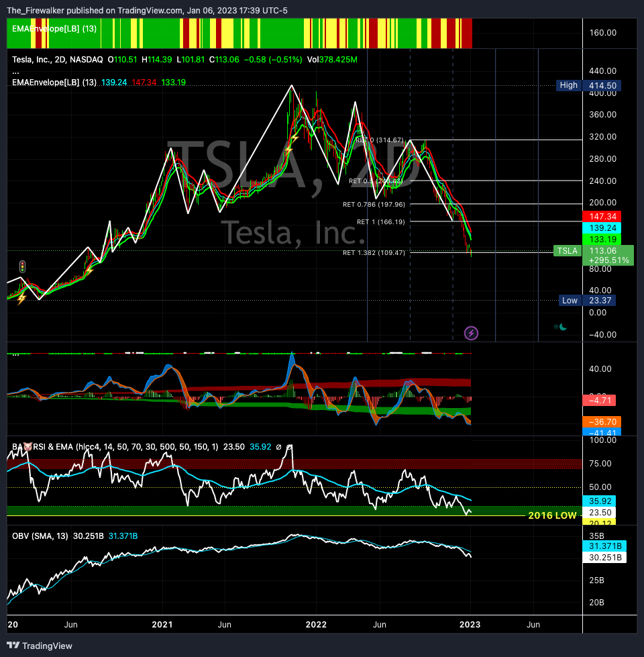Click the yellow 20.12 RSI tag
This screenshot has height=657, width=644.
point(599,522)
